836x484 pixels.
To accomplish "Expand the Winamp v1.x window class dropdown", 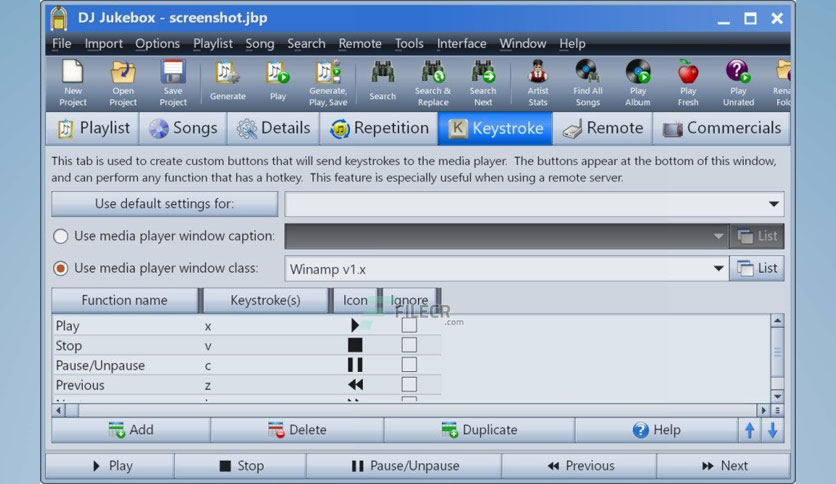I will pyautogui.click(x=718, y=268).
